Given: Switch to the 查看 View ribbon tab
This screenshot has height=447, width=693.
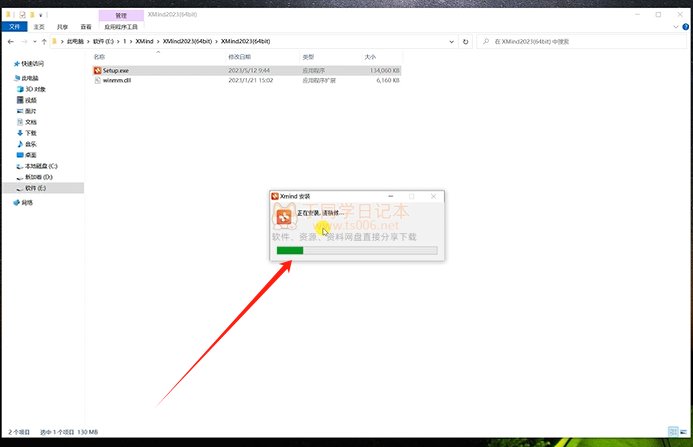Looking at the screenshot, I should pos(86,27).
